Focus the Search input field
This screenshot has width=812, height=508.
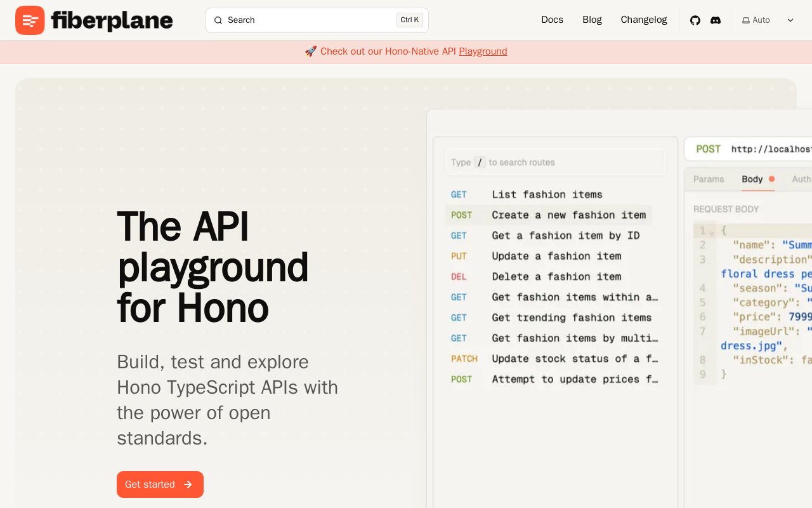click(x=317, y=20)
